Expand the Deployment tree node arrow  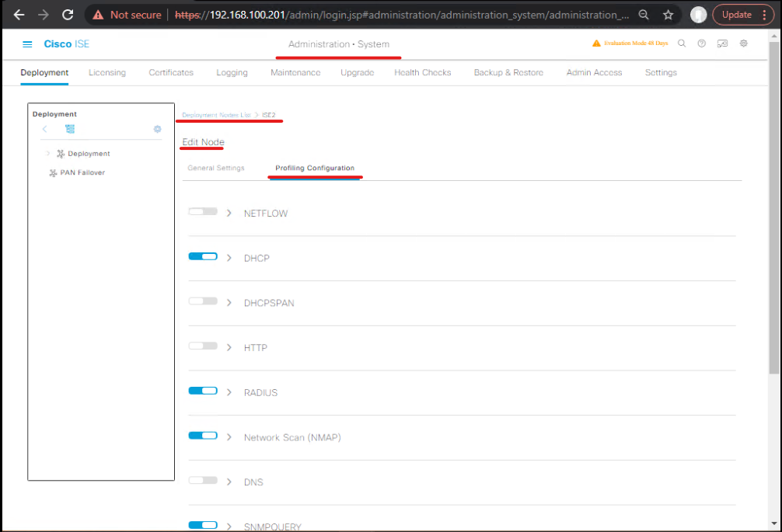tap(47, 154)
